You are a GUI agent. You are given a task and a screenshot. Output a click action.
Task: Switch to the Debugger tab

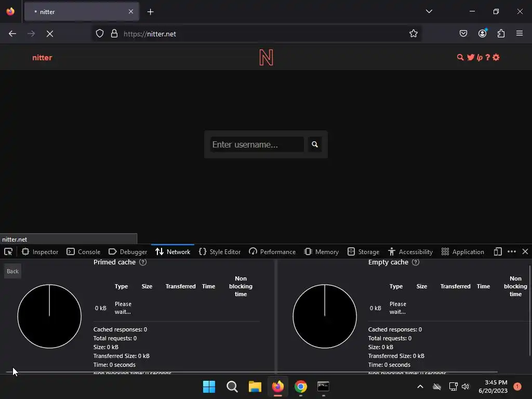pyautogui.click(x=128, y=252)
